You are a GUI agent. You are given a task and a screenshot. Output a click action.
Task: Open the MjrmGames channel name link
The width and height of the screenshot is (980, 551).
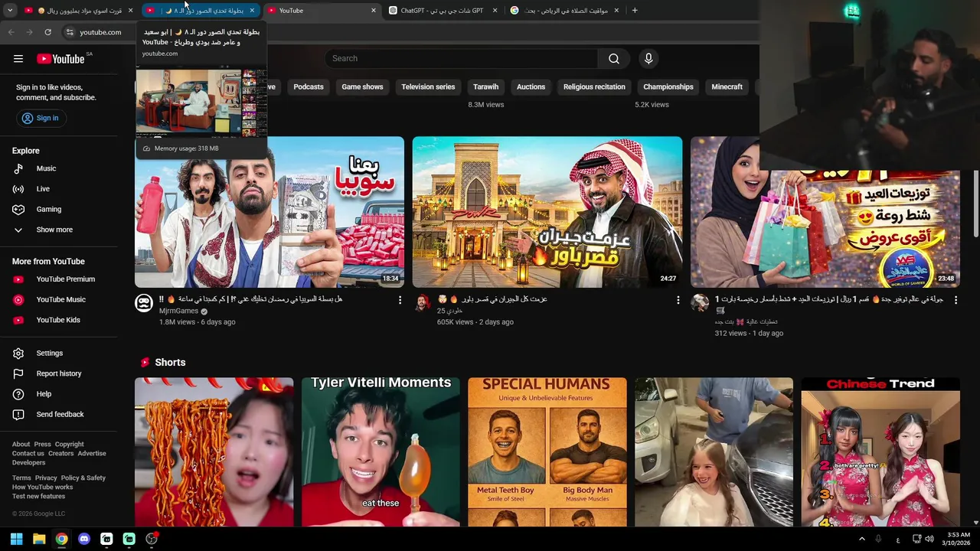click(x=178, y=311)
